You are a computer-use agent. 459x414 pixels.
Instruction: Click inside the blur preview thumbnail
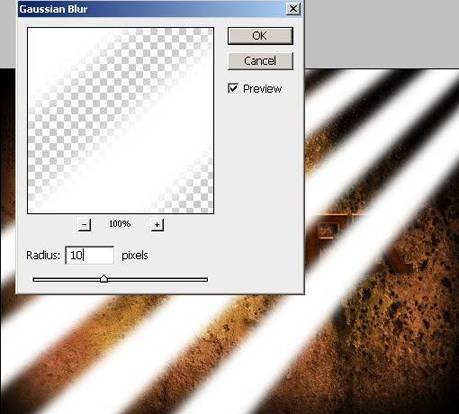(x=120, y=120)
